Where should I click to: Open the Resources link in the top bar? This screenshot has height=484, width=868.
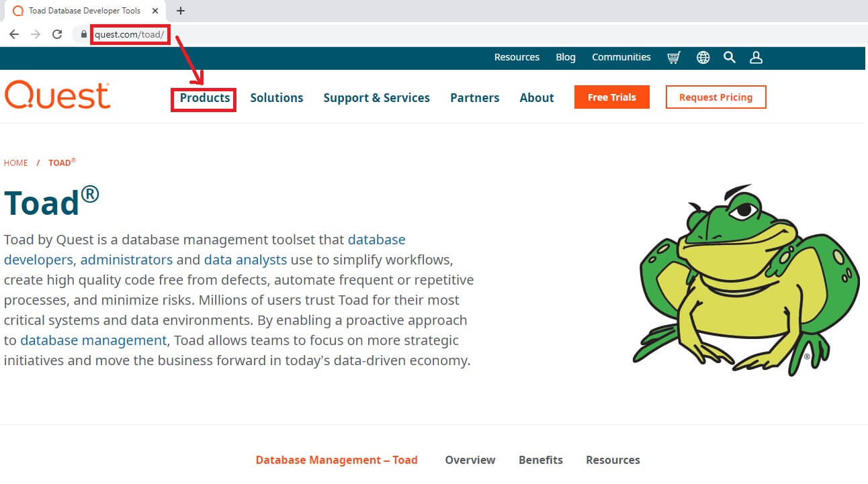517,58
